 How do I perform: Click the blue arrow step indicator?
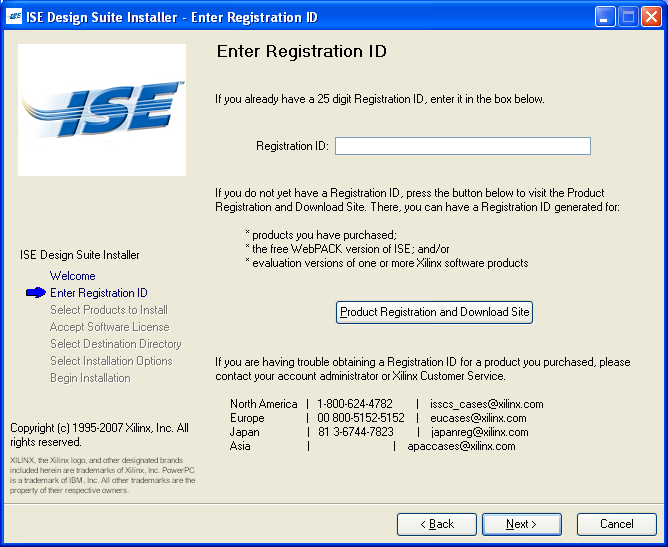pos(36,293)
